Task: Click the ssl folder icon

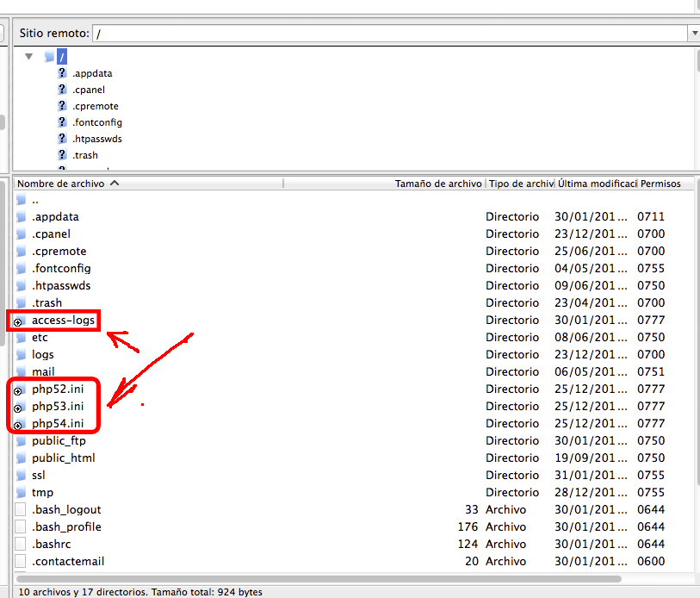Action: 21,476
